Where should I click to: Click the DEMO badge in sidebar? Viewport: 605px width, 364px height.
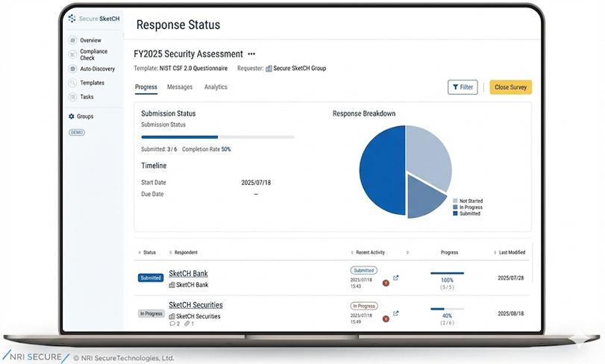[77, 132]
